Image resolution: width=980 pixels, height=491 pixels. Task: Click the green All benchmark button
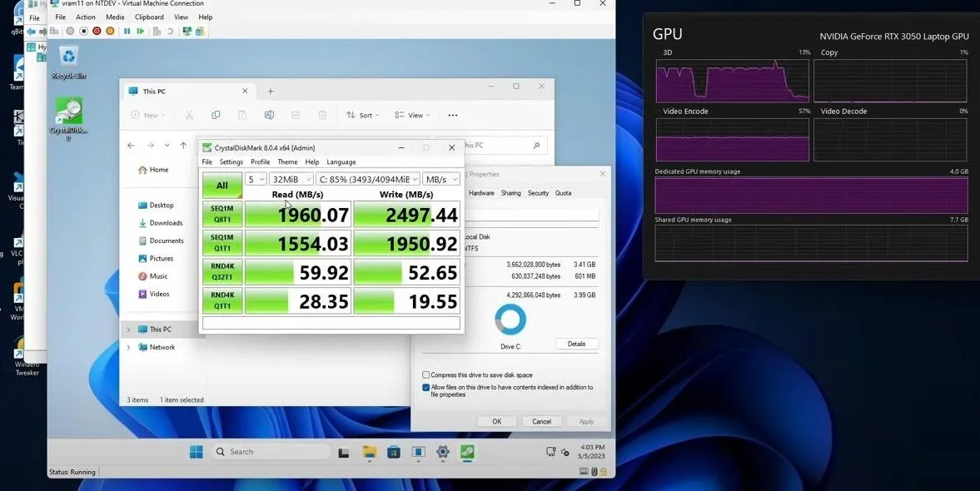click(x=221, y=186)
